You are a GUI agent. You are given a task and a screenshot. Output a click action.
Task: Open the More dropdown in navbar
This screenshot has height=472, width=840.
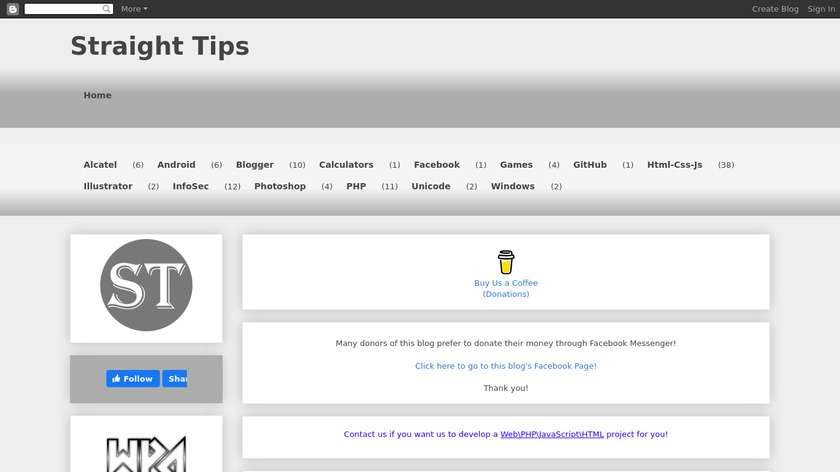[134, 9]
